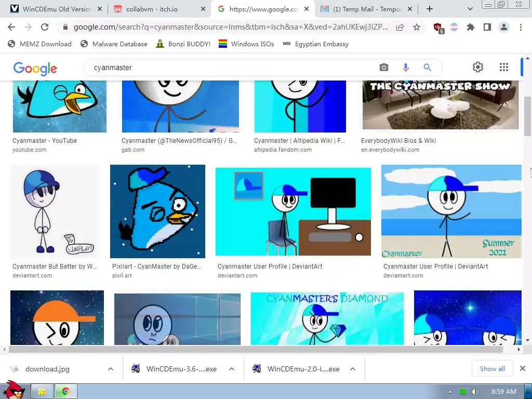Open the taskbar volume speaker icon
Image resolution: width=532 pixels, height=399 pixels.
click(475, 392)
